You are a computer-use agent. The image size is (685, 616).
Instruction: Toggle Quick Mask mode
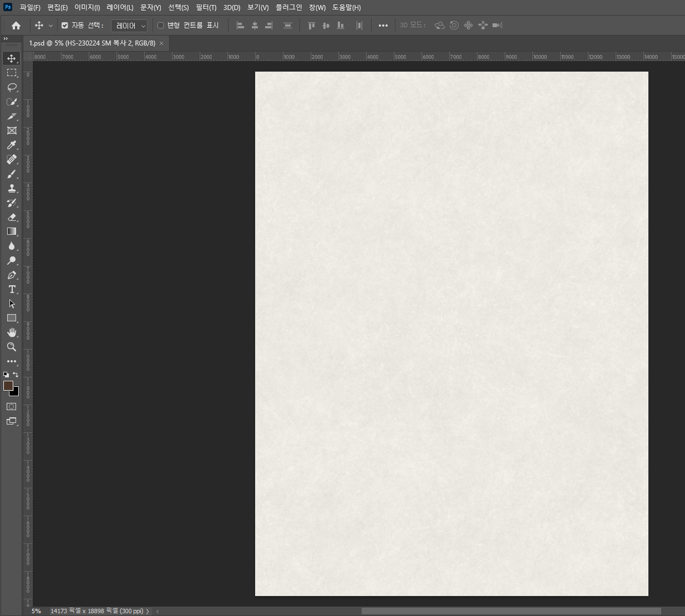[12, 407]
